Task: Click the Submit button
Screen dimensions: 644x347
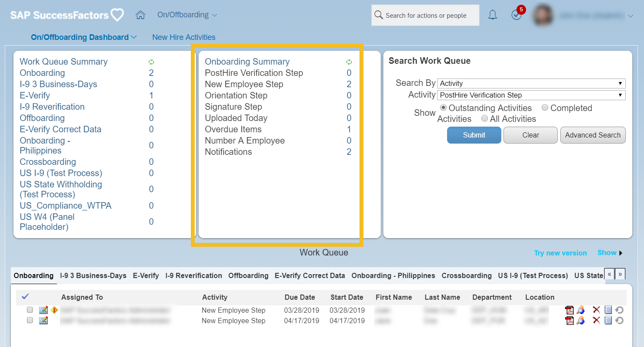Action: (x=474, y=135)
